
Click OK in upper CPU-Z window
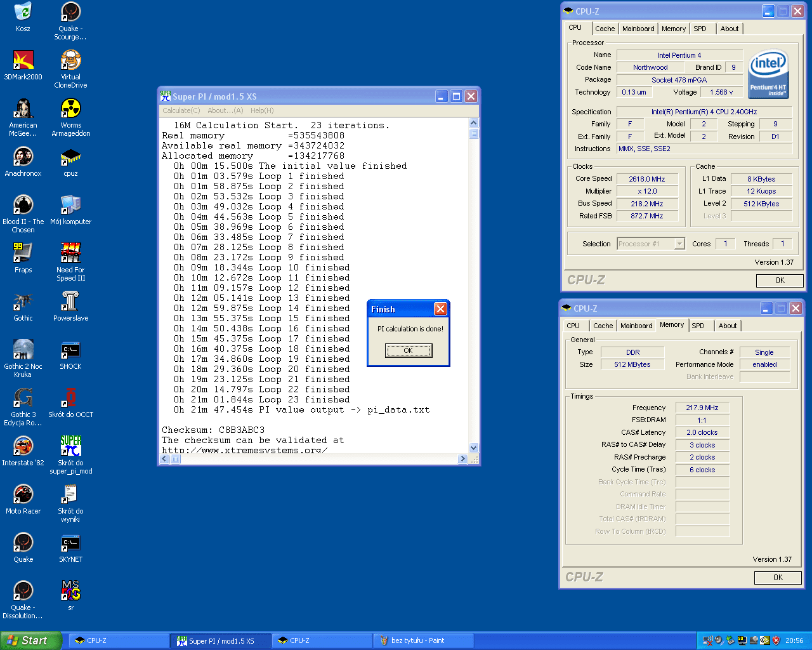point(780,281)
